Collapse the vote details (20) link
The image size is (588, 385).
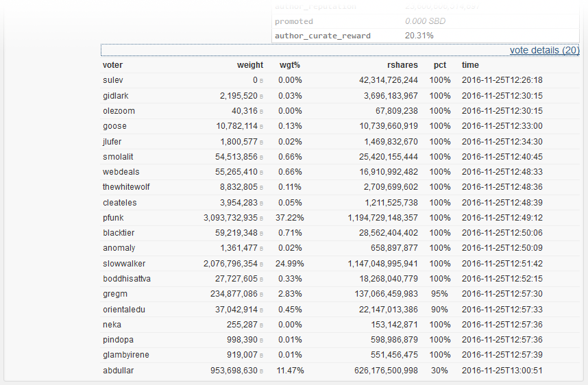coord(544,50)
